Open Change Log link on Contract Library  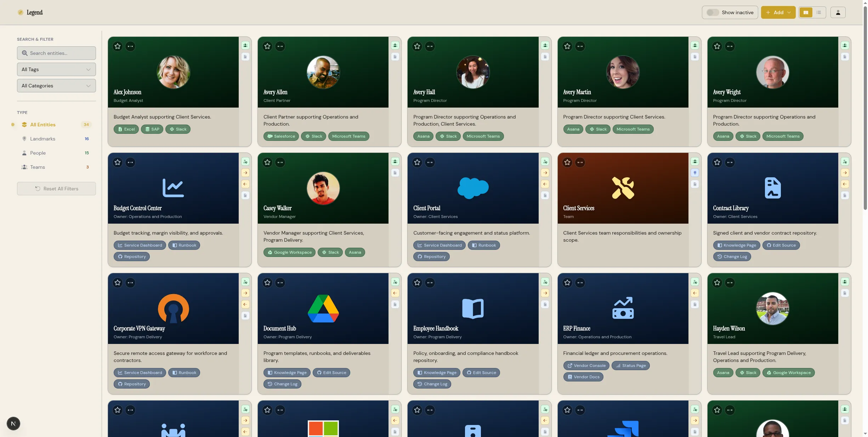[x=732, y=257]
